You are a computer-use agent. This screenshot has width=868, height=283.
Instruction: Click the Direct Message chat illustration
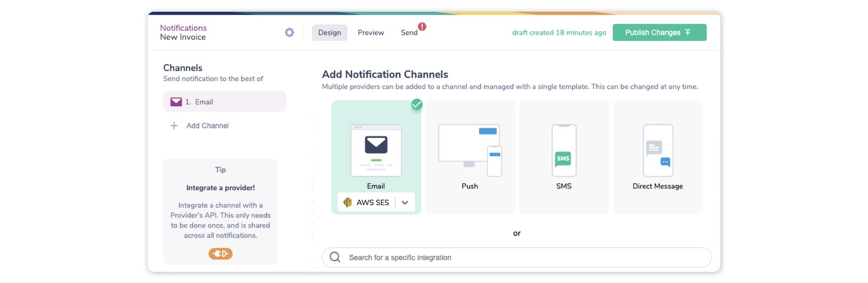(x=658, y=150)
